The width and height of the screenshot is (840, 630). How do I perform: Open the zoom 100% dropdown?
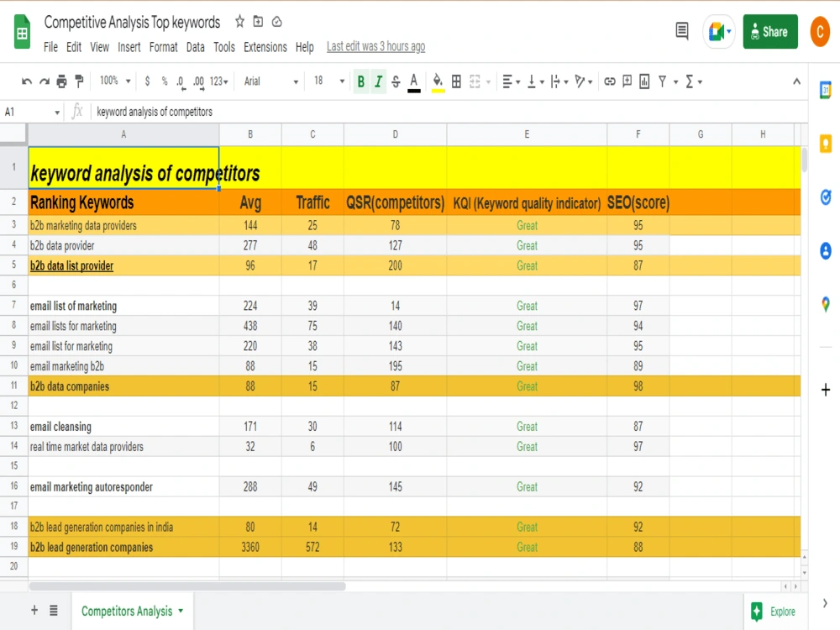click(114, 81)
